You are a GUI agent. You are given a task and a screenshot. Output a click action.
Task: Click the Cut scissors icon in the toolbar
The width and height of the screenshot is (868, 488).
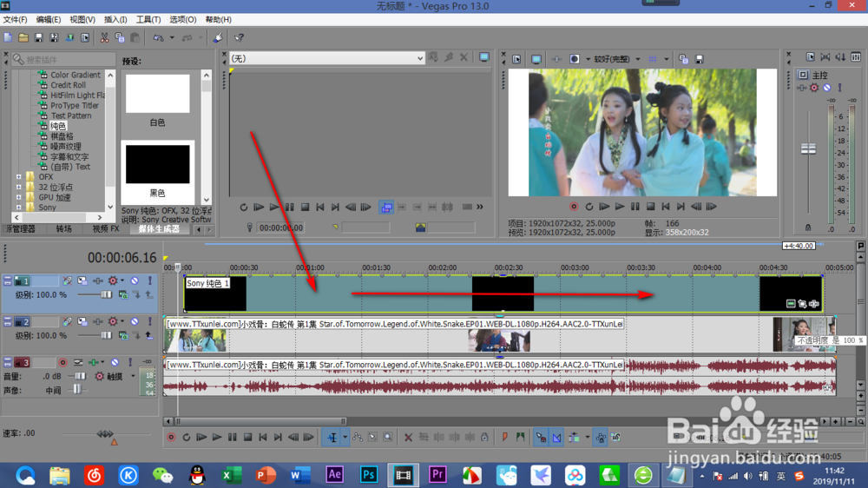pyautogui.click(x=104, y=37)
